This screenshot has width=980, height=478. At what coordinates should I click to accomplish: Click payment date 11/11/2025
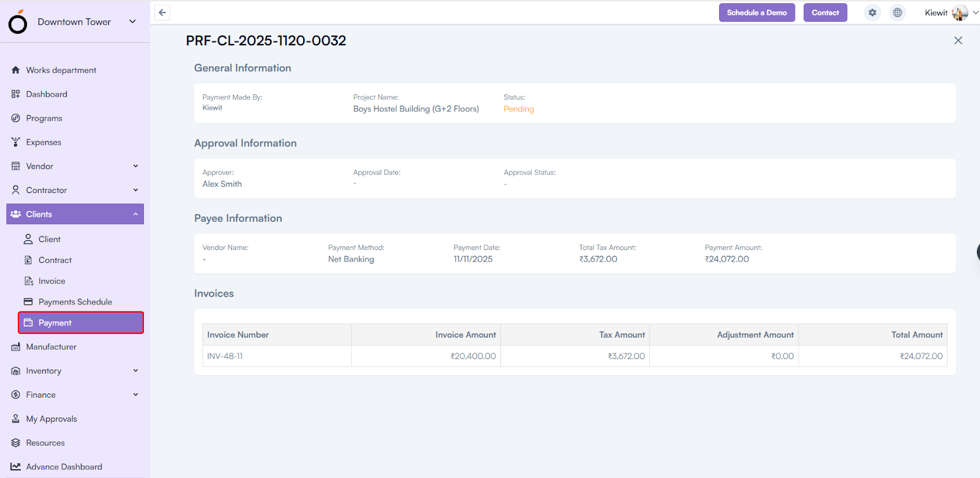(x=473, y=259)
